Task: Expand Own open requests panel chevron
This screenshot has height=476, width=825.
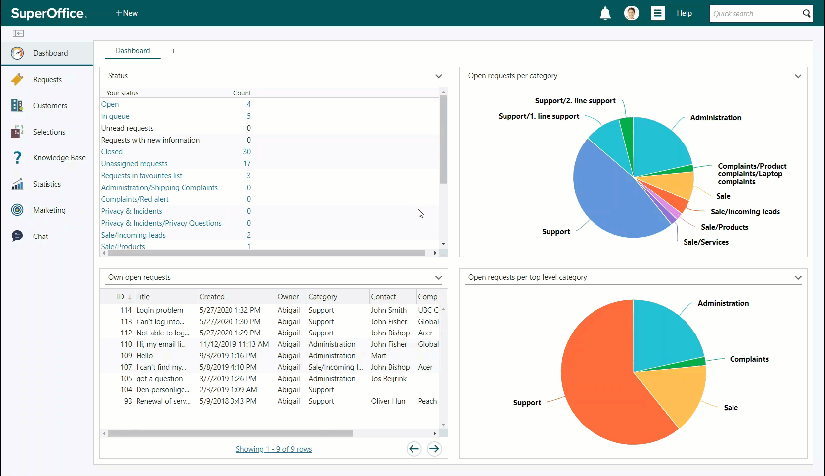Action: (x=439, y=278)
